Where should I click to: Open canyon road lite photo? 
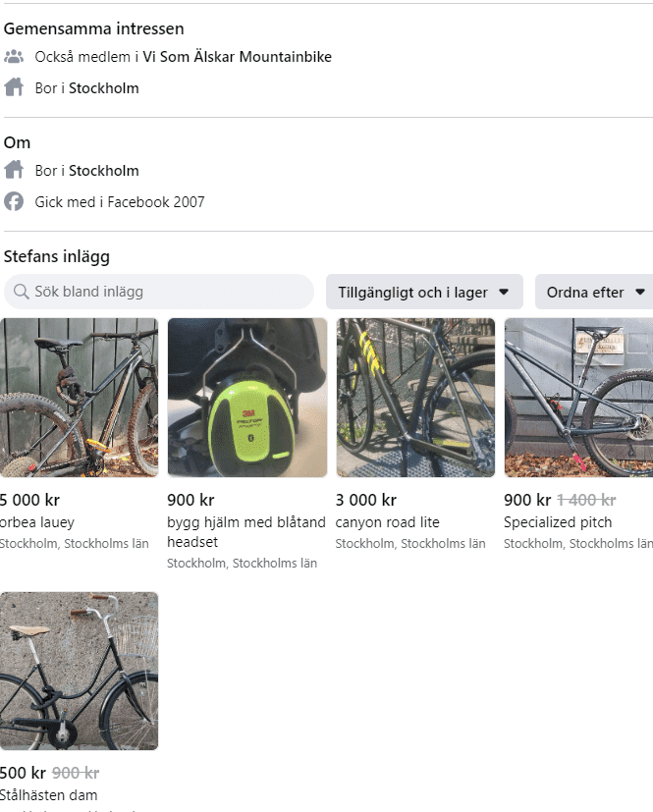tap(415, 397)
